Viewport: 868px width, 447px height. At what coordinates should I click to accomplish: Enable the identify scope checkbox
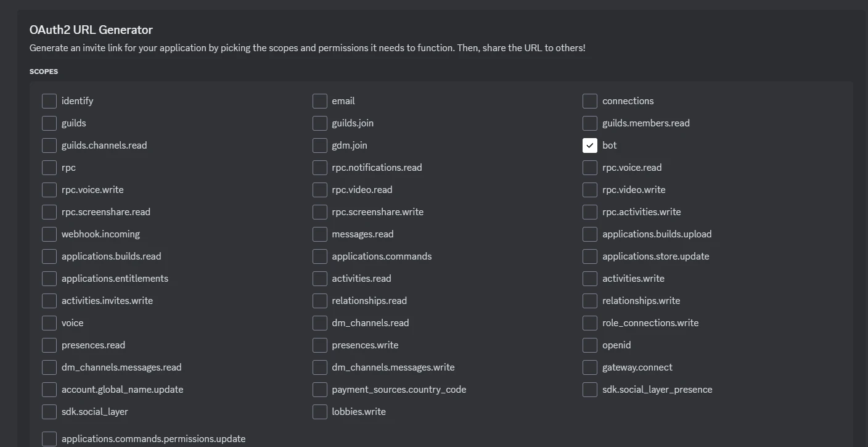point(49,101)
